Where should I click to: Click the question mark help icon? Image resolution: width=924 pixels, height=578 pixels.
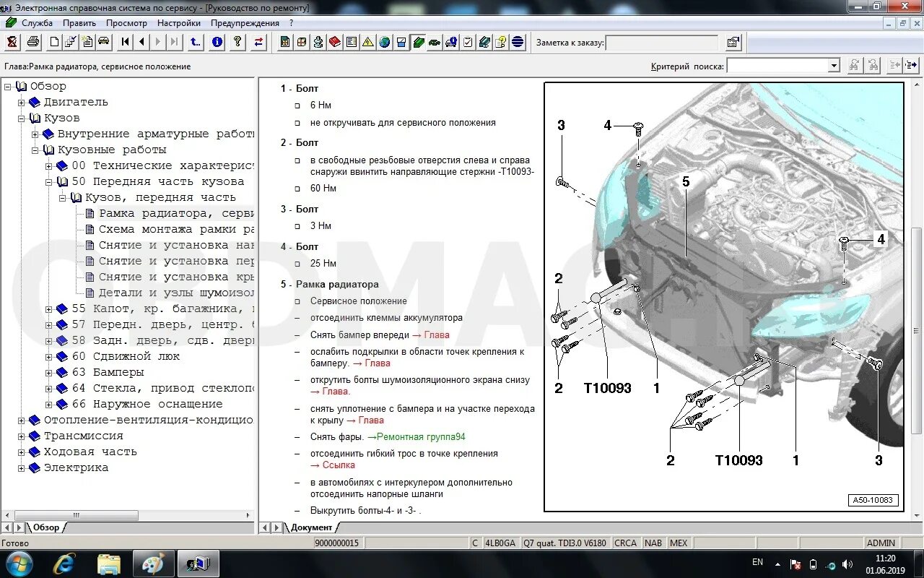[237, 42]
